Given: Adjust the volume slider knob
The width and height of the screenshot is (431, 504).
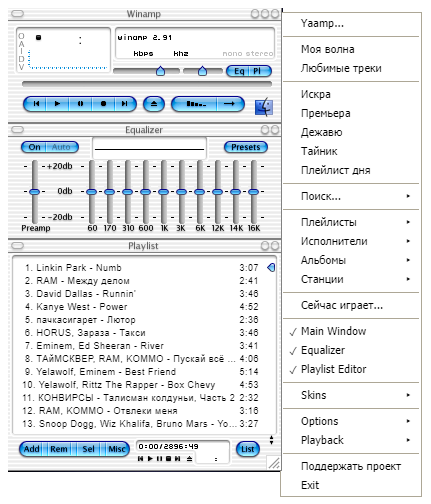Looking at the screenshot, I should pyautogui.click(x=161, y=71).
